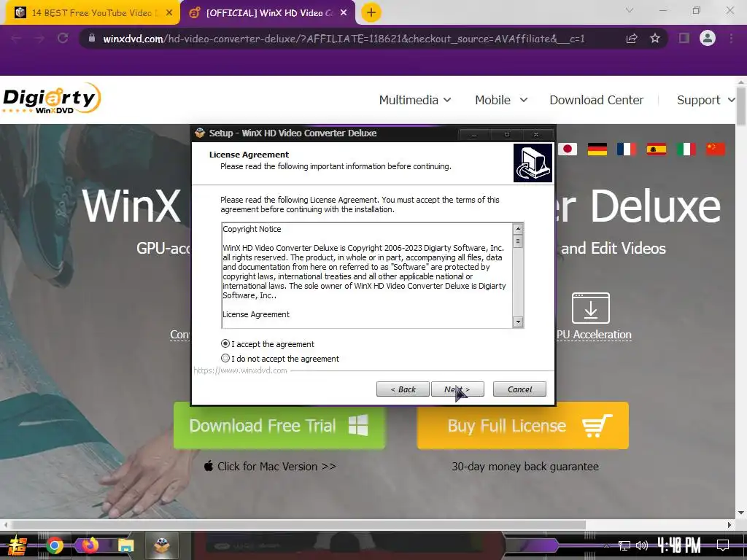Click the Next button in setup
Screen dimensions: 747x560
click(457, 389)
